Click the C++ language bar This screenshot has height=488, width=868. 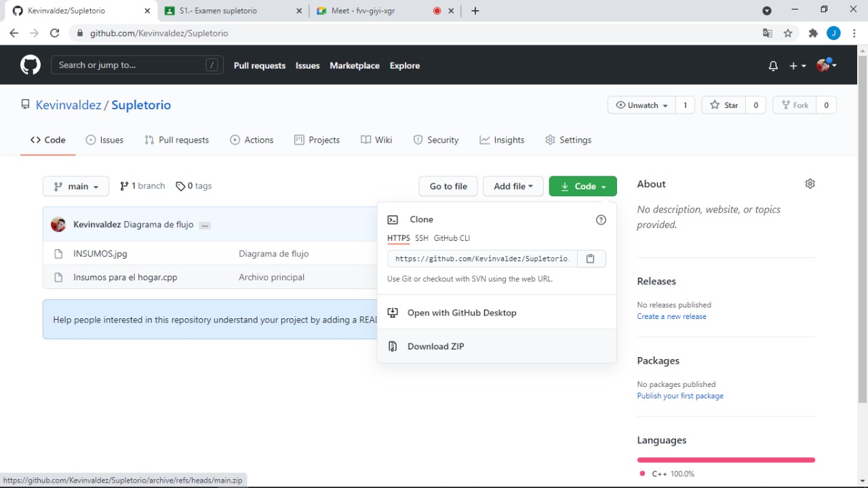pos(726,460)
